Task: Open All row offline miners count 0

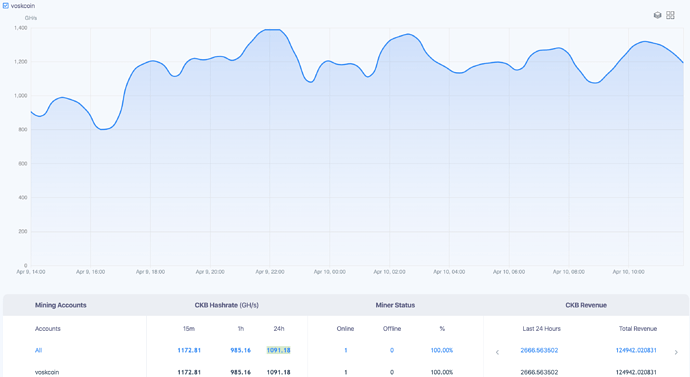Action: coord(392,351)
